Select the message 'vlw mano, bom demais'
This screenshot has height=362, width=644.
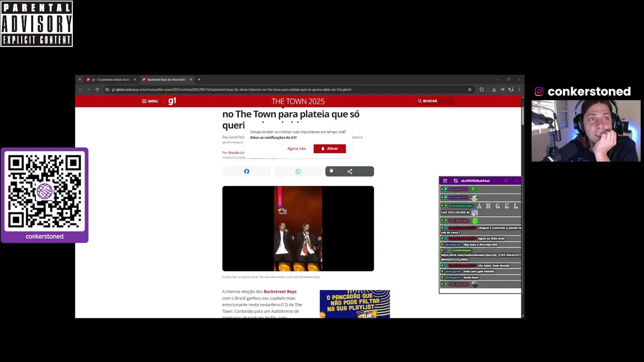[x=494, y=265]
